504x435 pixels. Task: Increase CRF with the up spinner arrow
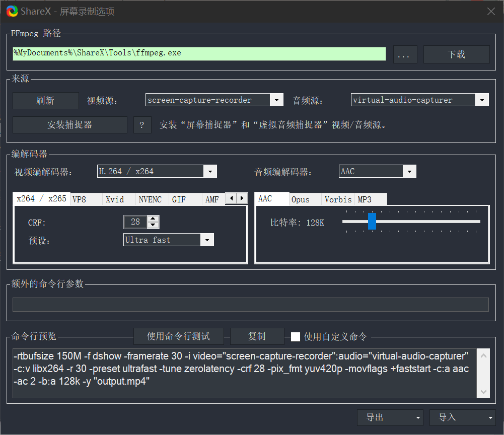tap(153, 219)
